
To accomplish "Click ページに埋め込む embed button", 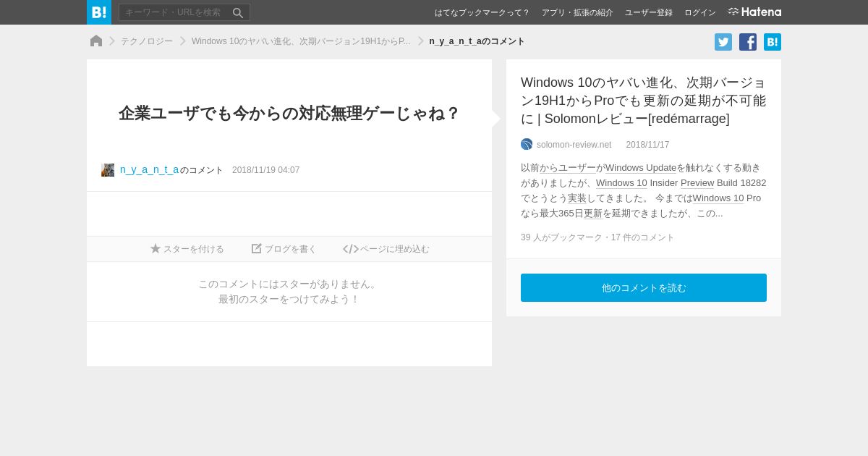I will pos(386,249).
